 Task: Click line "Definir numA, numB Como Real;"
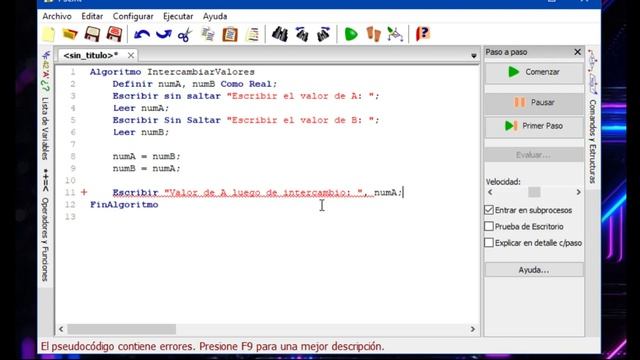click(195, 84)
